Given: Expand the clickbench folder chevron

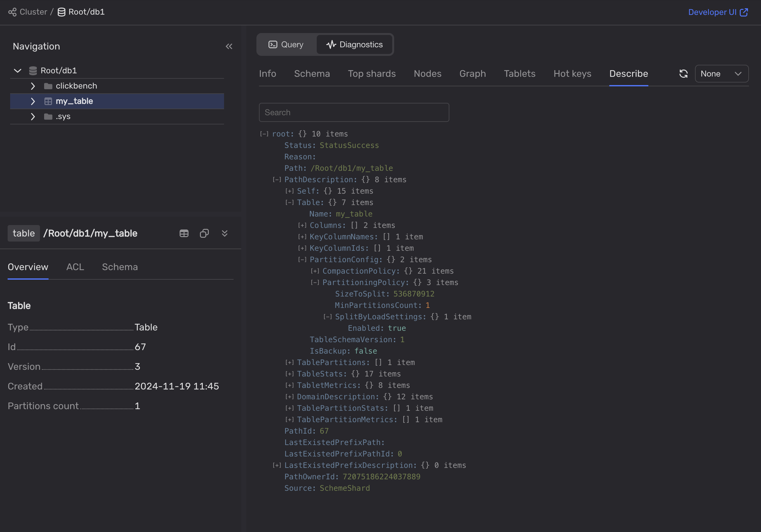Looking at the screenshot, I should [32, 86].
